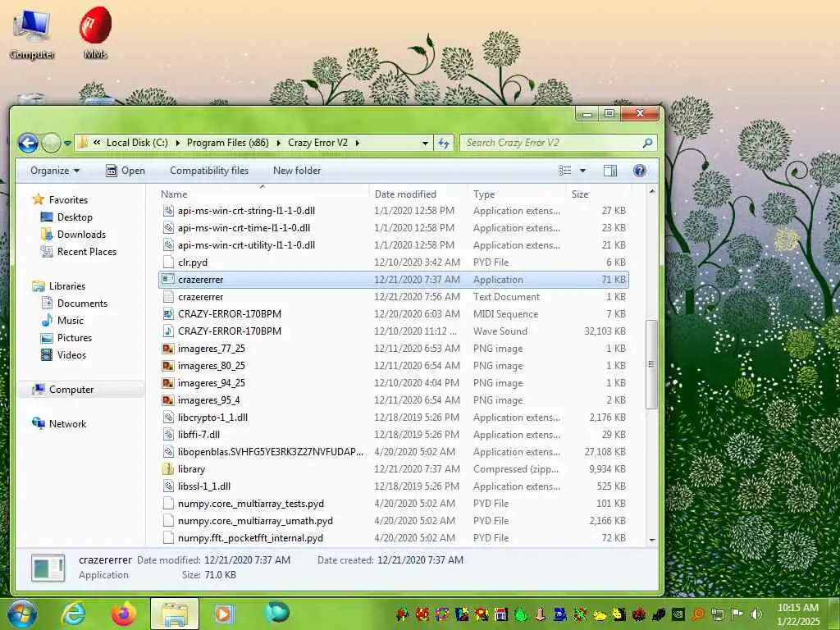Select the imageres_95_4 PNG icon
The height and width of the screenshot is (630, 840).
pyautogui.click(x=168, y=399)
